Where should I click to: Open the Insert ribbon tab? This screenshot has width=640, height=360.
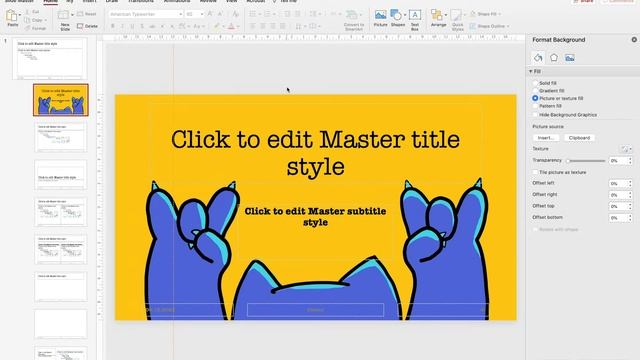[89, 1]
